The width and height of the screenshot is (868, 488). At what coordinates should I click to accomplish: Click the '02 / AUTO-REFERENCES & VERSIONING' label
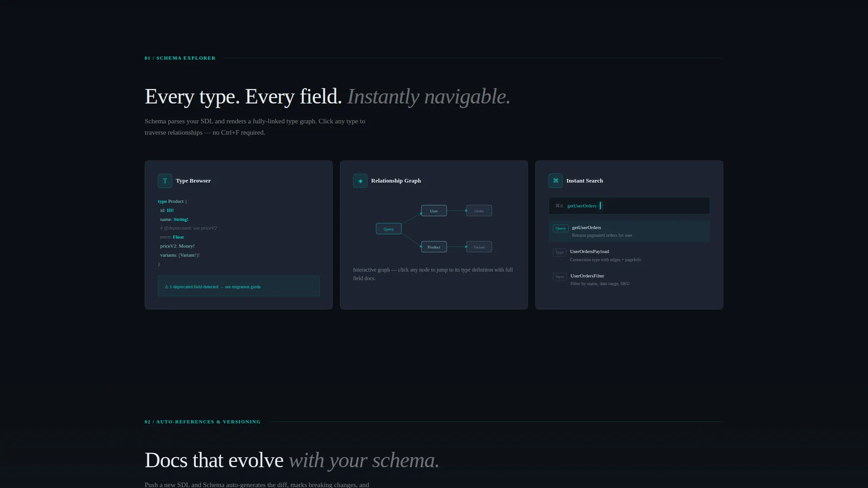click(x=203, y=422)
